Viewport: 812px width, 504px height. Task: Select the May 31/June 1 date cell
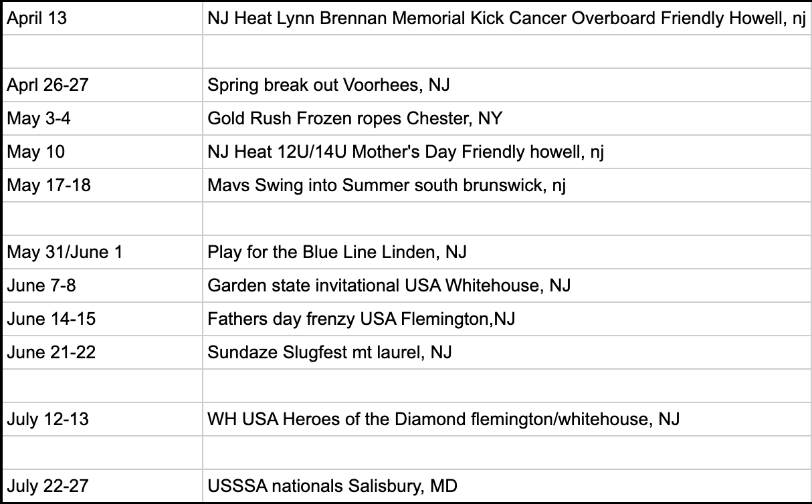point(102,252)
